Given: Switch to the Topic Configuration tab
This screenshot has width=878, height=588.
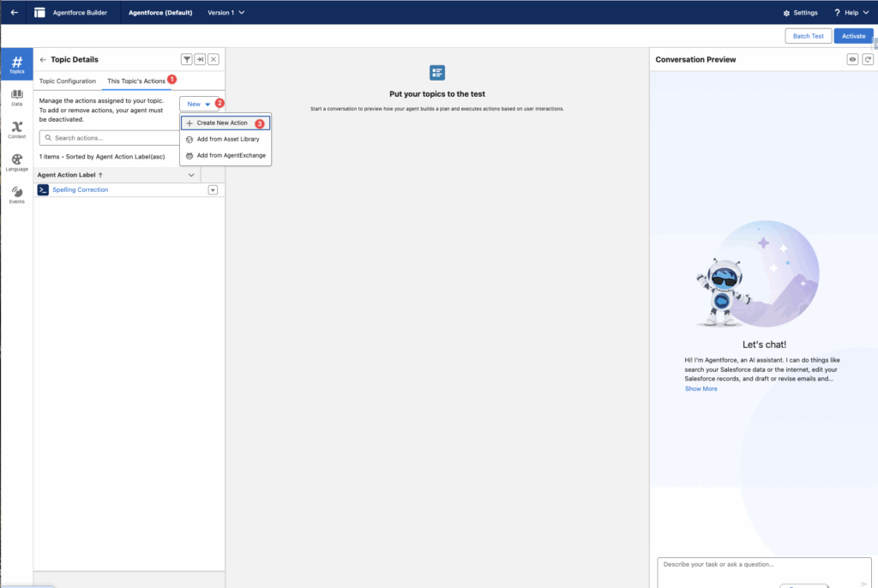Looking at the screenshot, I should click(67, 81).
